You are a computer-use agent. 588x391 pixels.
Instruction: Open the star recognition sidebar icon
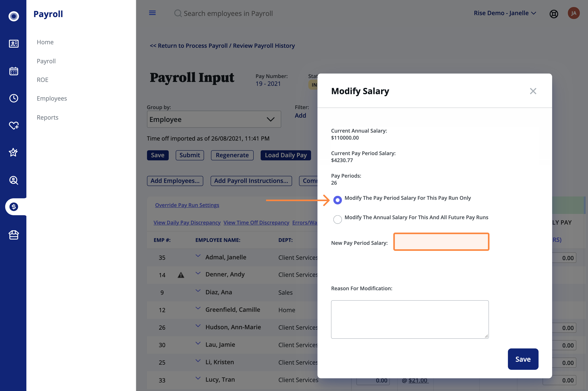pyautogui.click(x=13, y=152)
